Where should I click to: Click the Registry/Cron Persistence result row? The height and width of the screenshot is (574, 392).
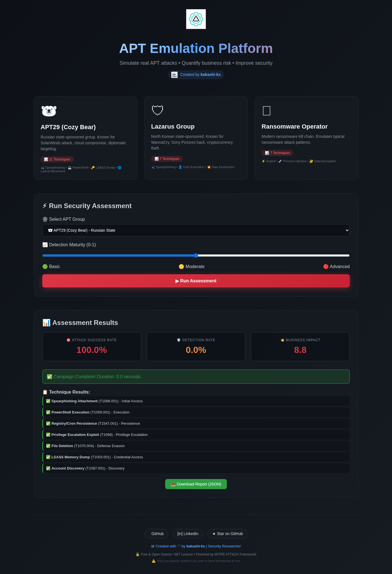196,424
